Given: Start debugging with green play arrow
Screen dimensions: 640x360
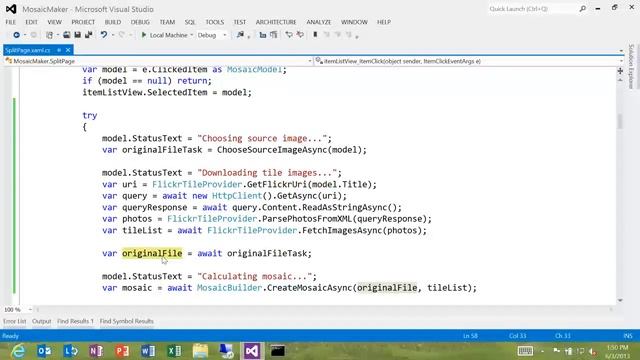Looking at the screenshot, I should pos(144,35).
